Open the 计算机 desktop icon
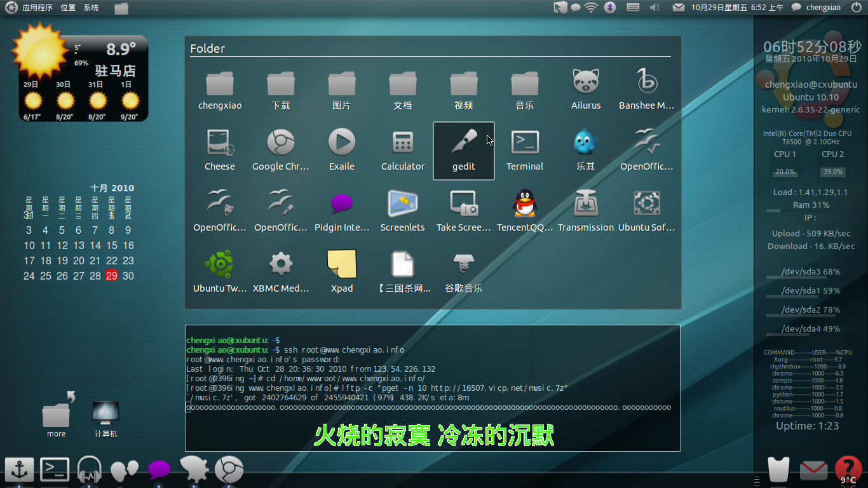This screenshot has height=488, width=868. pyautogui.click(x=106, y=419)
